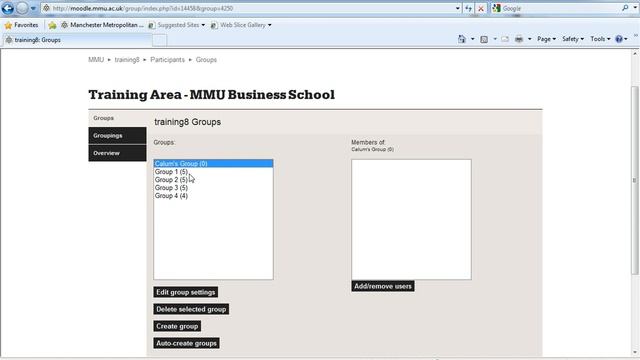Image resolution: width=640 pixels, height=360 pixels.
Task: Open the Page menu
Action: pos(546,39)
